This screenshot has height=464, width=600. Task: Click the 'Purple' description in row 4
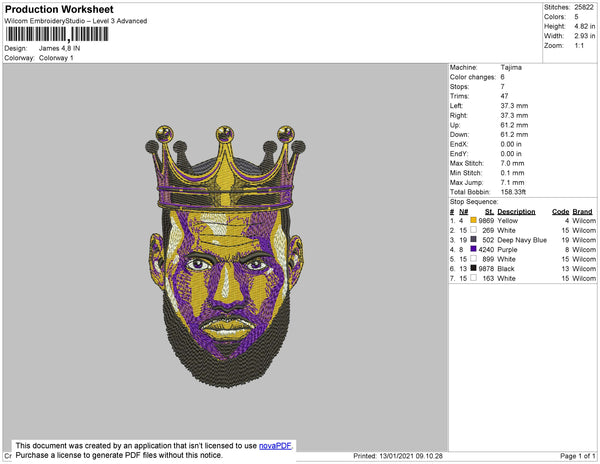point(507,249)
